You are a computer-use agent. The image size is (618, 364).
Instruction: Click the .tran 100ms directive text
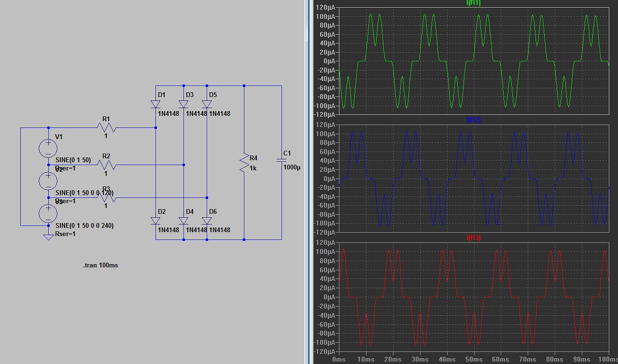click(100, 265)
